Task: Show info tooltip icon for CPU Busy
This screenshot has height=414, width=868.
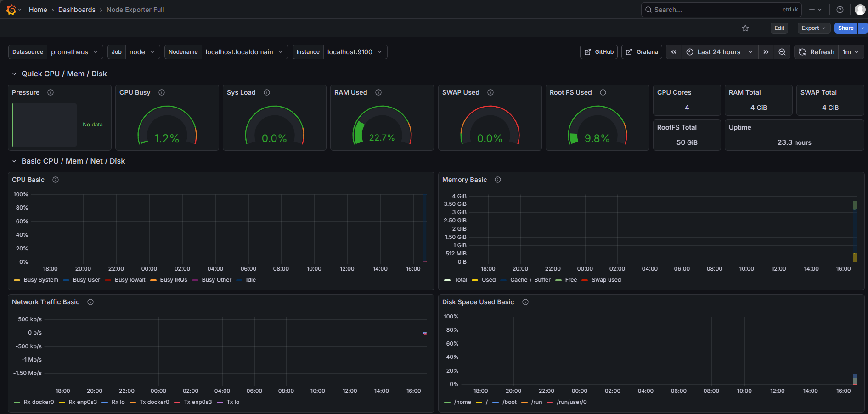Action: point(162,92)
